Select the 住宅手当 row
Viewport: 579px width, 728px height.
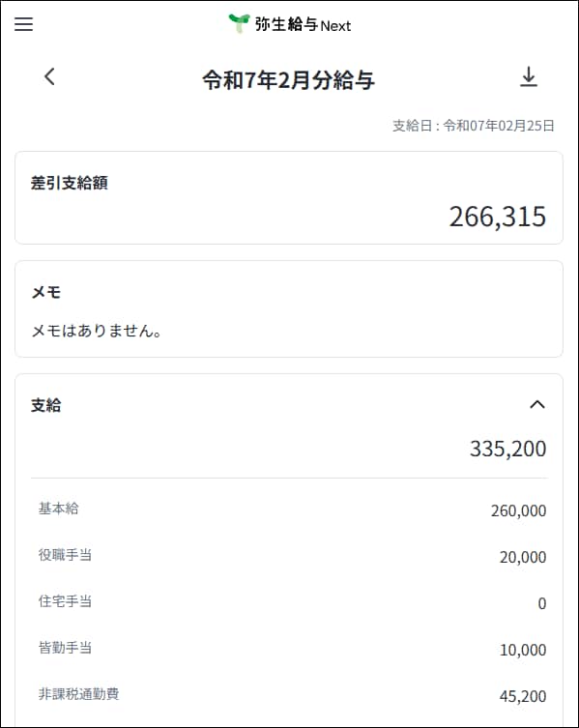point(289,602)
